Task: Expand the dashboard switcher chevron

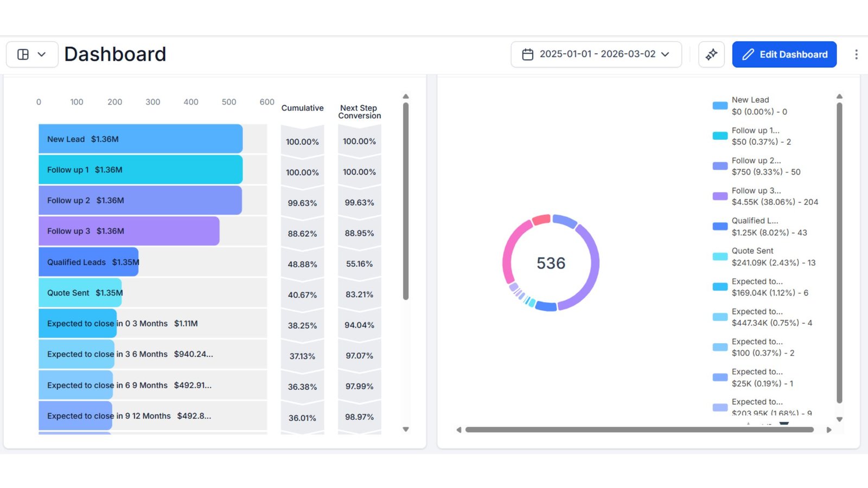Action: pos(42,54)
